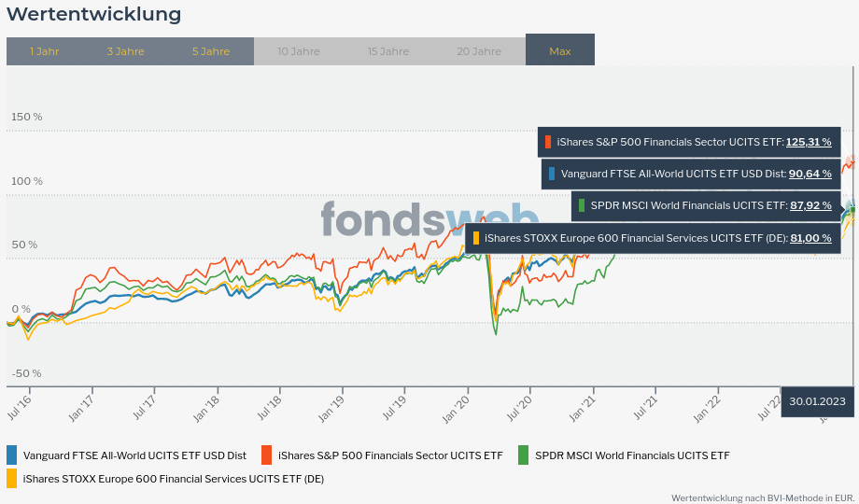Click the yellow STOXX Europe 600 legend swatch
The image size is (859, 504).
coord(12,479)
